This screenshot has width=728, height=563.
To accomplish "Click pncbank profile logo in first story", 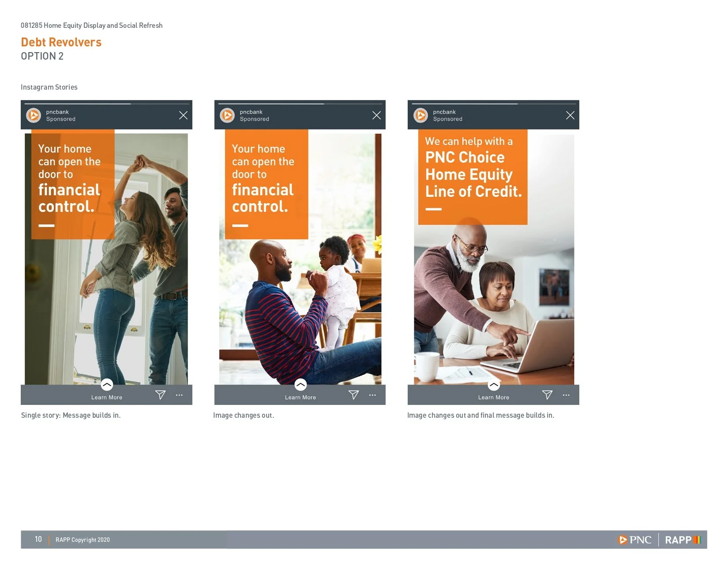I will pos(34,115).
